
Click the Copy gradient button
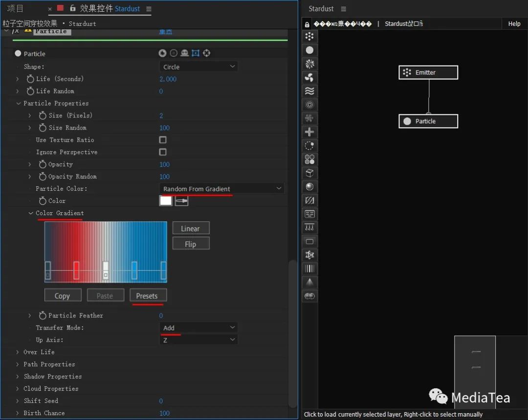pyautogui.click(x=63, y=295)
